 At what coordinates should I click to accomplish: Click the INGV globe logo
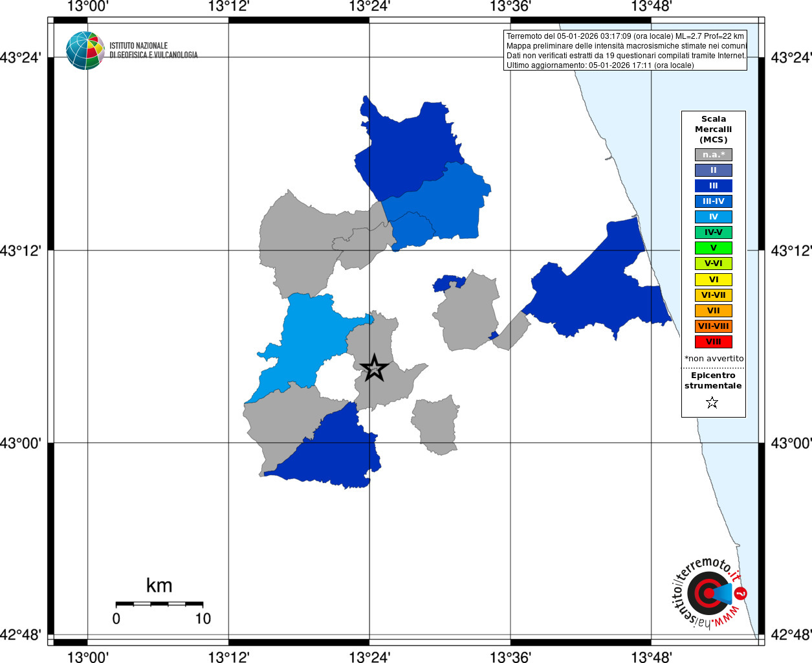point(85,51)
